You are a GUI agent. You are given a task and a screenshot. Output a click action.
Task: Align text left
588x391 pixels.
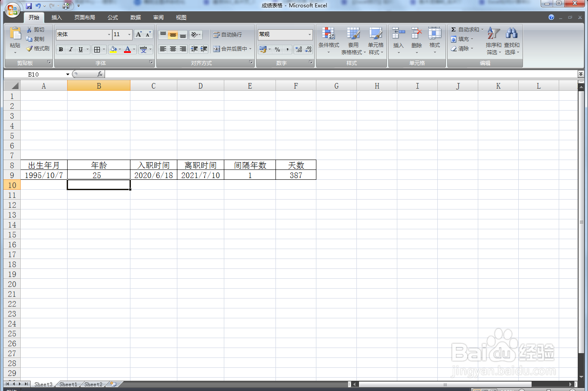(x=163, y=49)
